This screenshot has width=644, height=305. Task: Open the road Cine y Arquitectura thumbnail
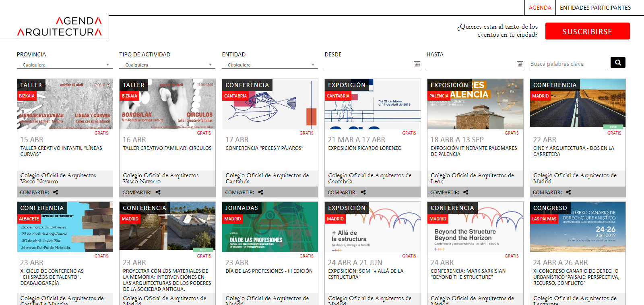tap(578, 104)
